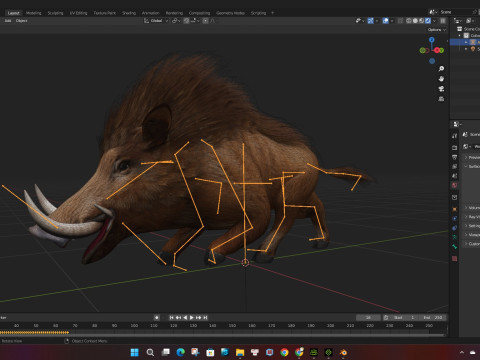480x360 pixels.
Task: Open the viewport Options dropdown
Action: point(437,30)
